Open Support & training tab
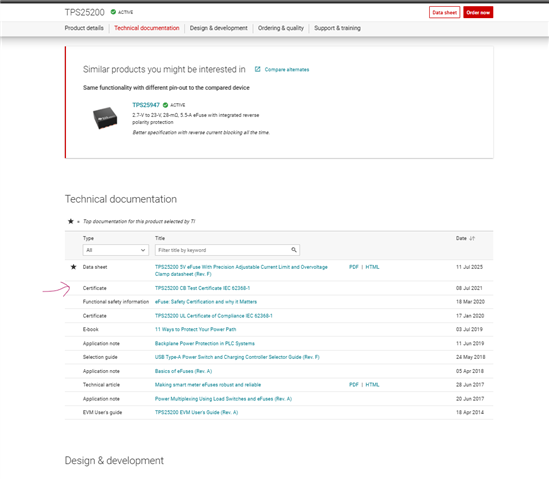Viewport: 549px width, 479px height. pyautogui.click(x=337, y=28)
